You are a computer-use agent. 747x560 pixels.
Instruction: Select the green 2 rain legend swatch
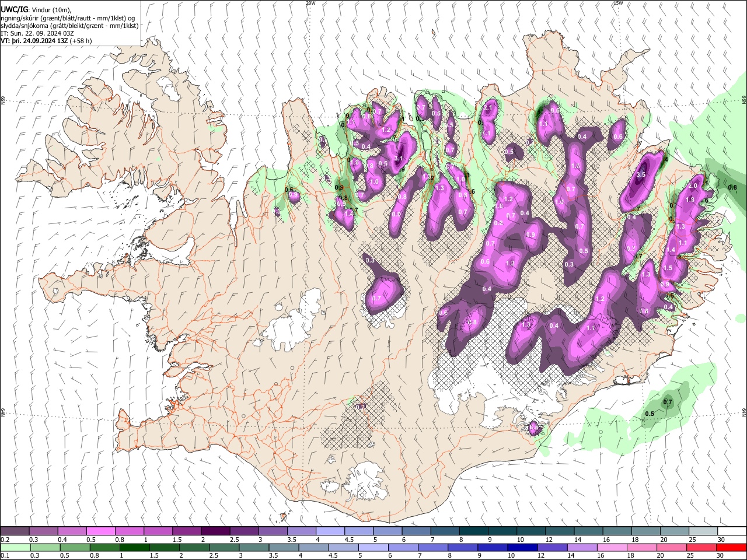pyautogui.click(x=194, y=547)
